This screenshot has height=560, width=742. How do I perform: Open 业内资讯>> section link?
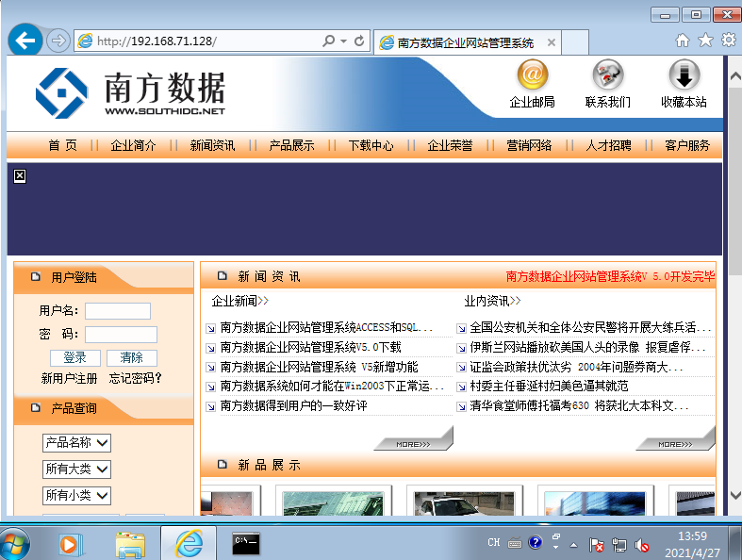click(x=492, y=301)
